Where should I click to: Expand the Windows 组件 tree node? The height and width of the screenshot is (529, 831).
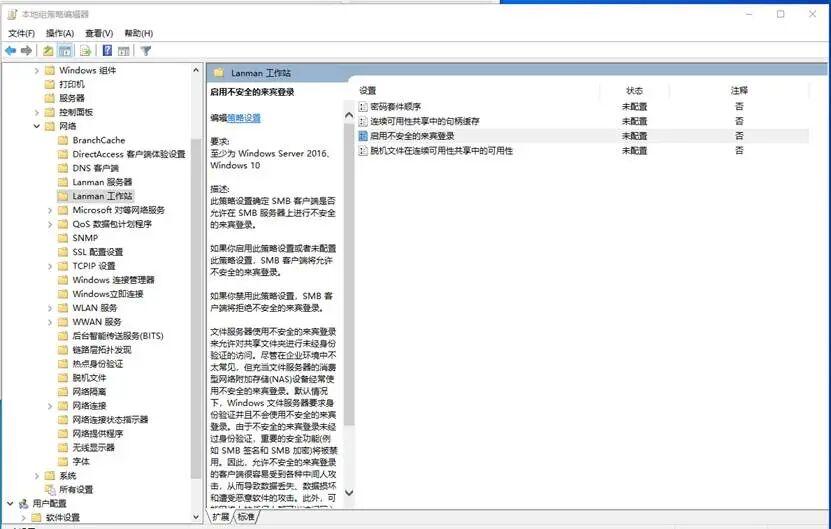coord(37,70)
